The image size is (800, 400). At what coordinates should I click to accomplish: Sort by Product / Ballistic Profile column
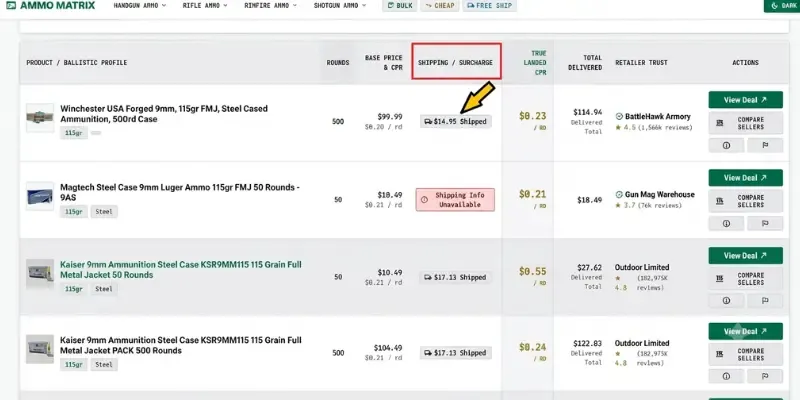[x=77, y=63]
